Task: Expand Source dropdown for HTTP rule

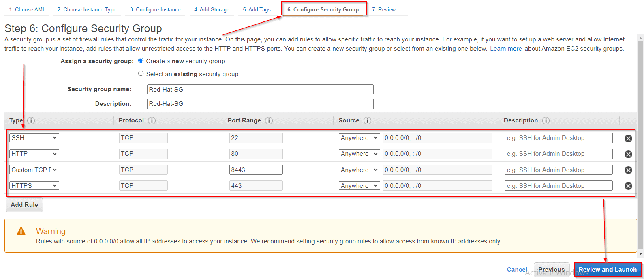Action: (x=359, y=154)
